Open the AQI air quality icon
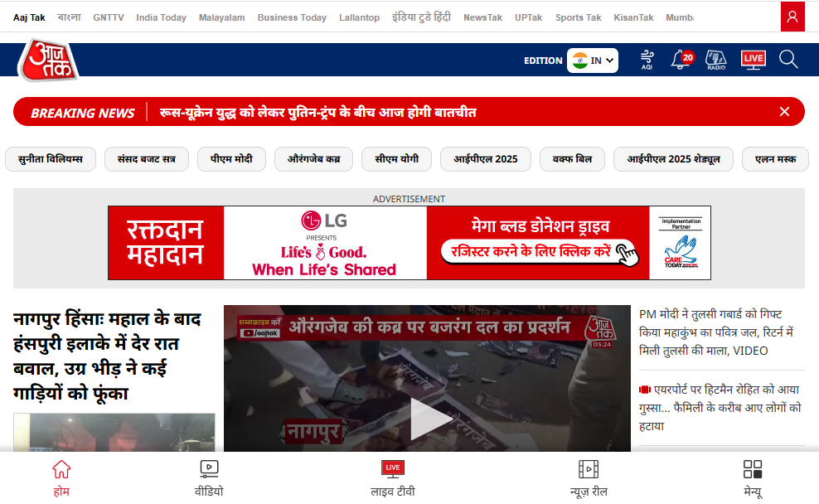819x504 pixels. coord(647,60)
